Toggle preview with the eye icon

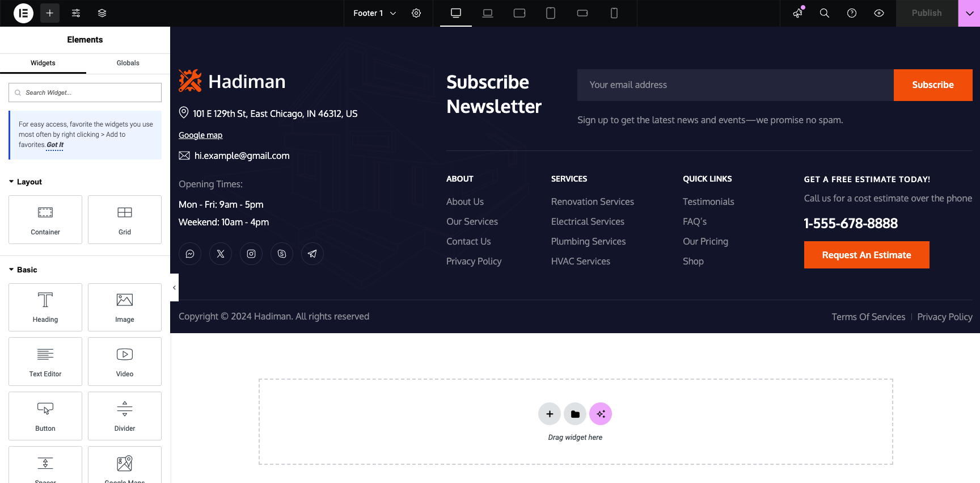(x=879, y=13)
